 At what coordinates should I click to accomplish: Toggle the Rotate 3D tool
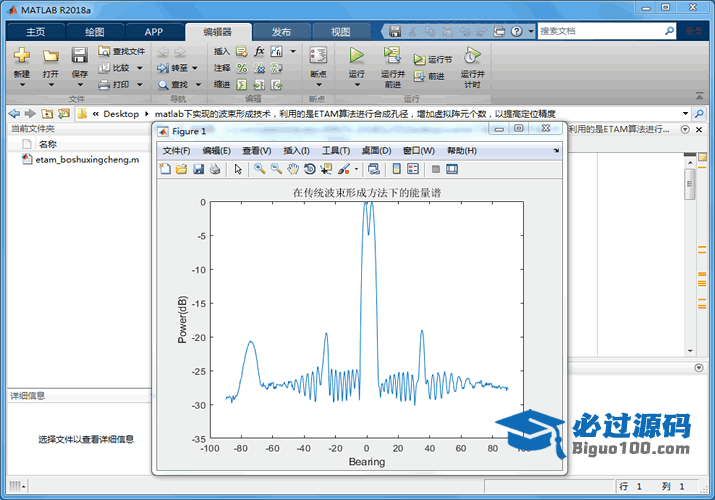coord(310,169)
